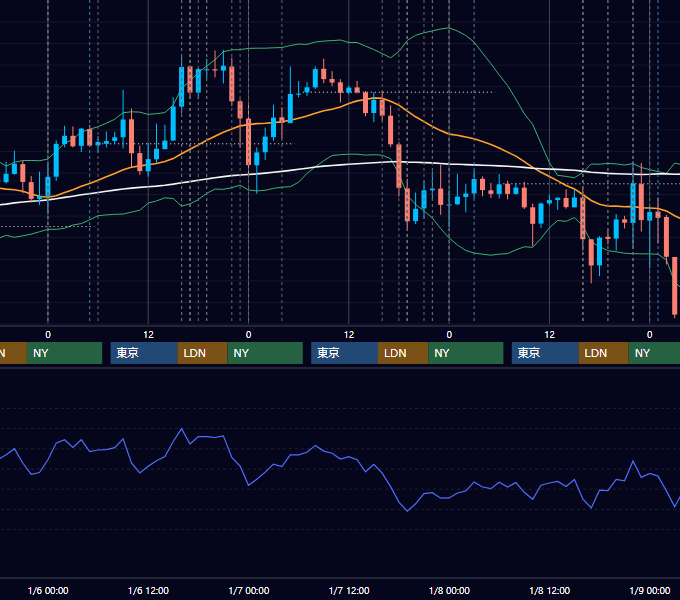Click the 1/6 12:00 time axis label
This screenshot has height=600, width=680.
tap(148, 590)
